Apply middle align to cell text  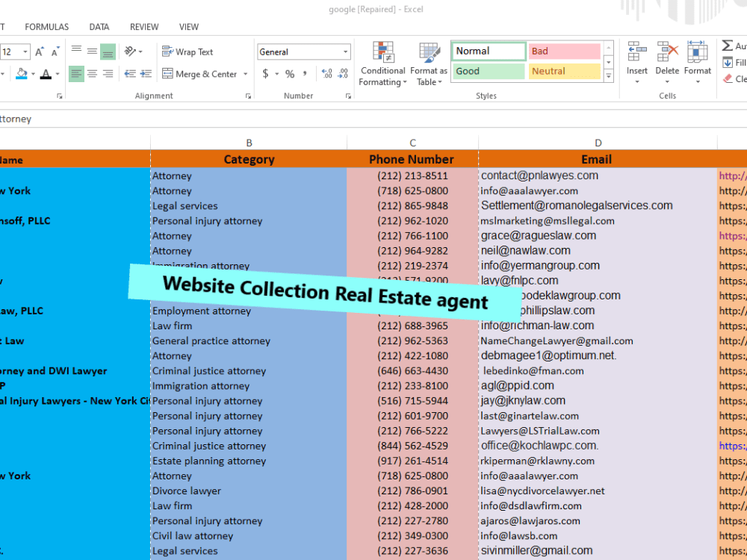pos(92,51)
